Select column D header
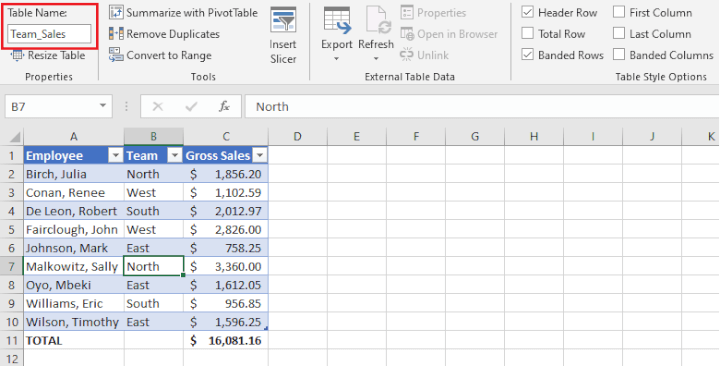 tap(298, 136)
